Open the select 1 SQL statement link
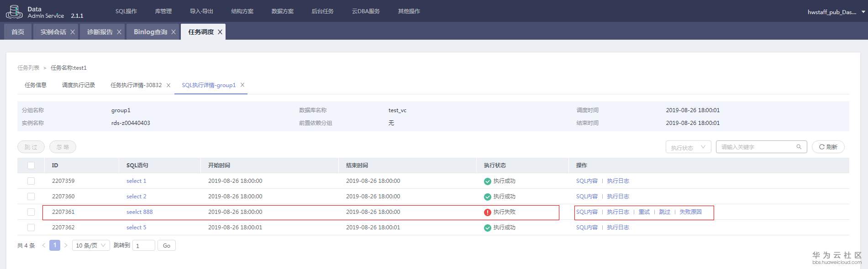 [136, 181]
